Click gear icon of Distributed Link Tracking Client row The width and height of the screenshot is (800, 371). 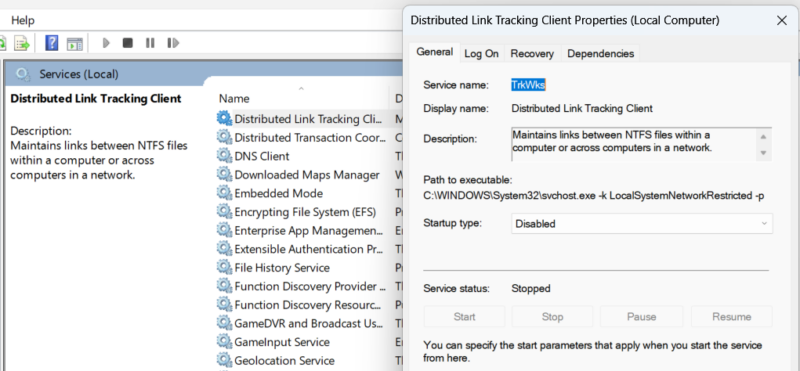(224, 118)
